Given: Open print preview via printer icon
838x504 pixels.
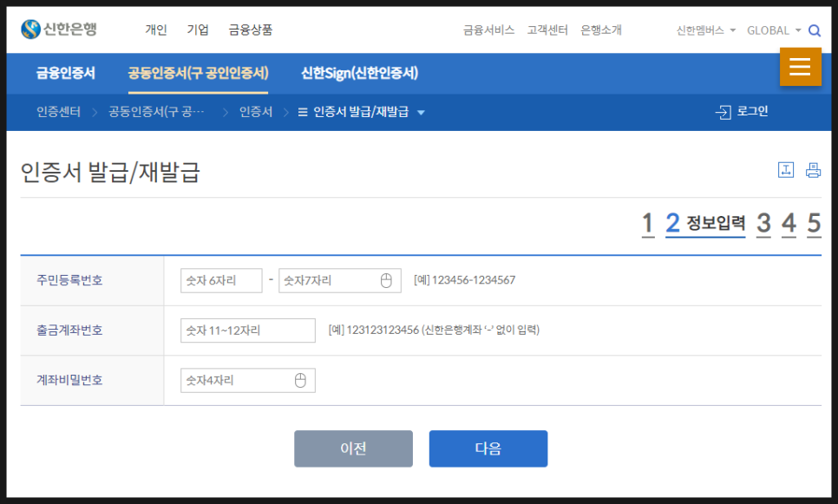Looking at the screenshot, I should point(812,170).
